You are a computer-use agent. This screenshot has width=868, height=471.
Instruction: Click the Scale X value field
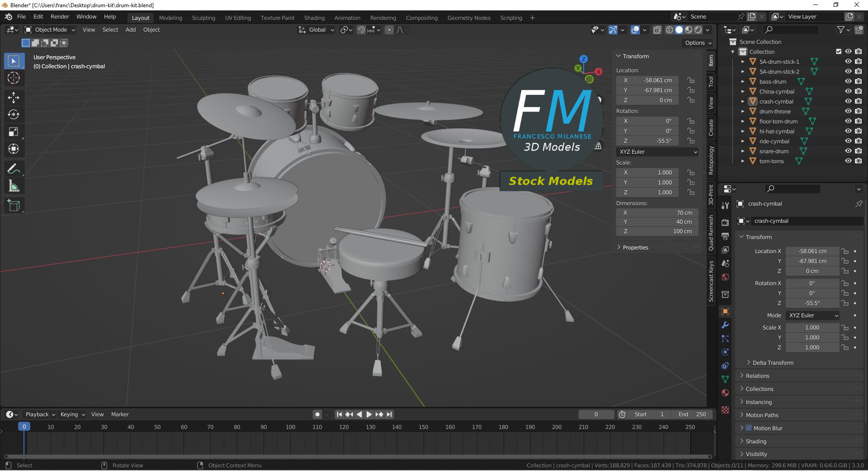click(812, 328)
